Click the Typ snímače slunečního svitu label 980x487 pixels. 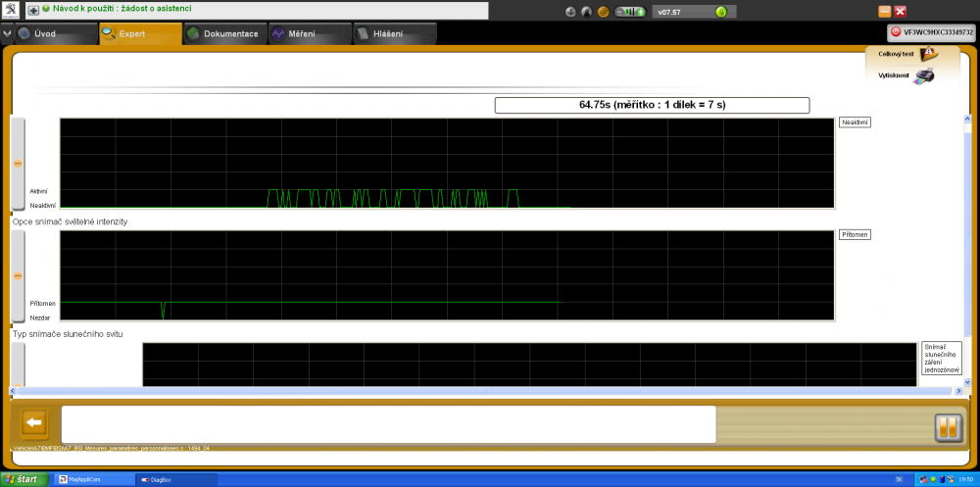[68, 334]
